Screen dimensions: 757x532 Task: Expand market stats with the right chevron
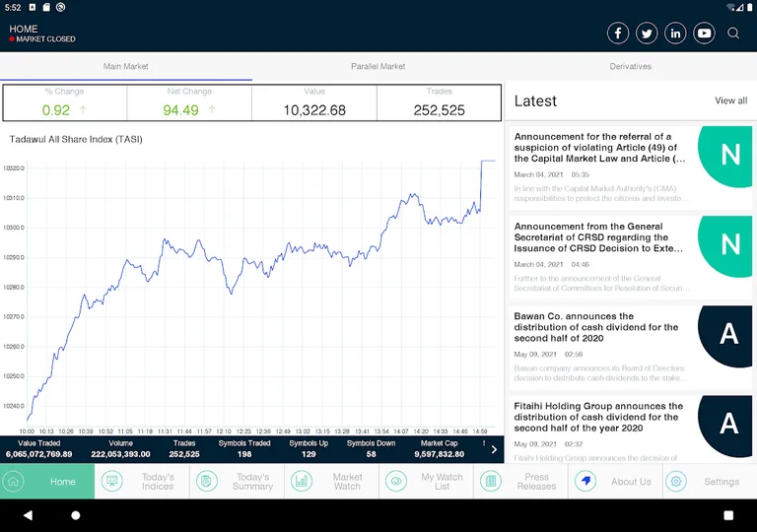494,449
